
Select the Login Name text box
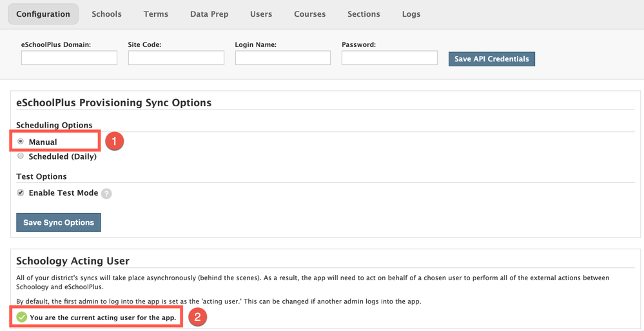[283, 58]
